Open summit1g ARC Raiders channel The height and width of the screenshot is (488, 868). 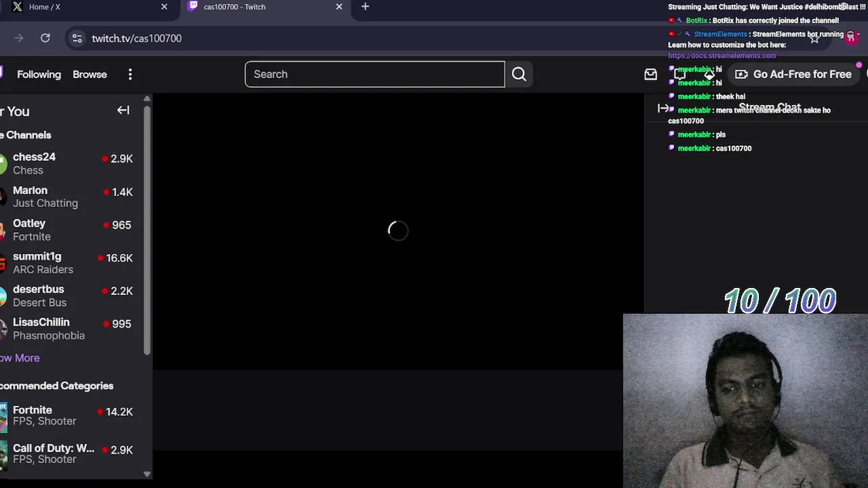pos(73,263)
